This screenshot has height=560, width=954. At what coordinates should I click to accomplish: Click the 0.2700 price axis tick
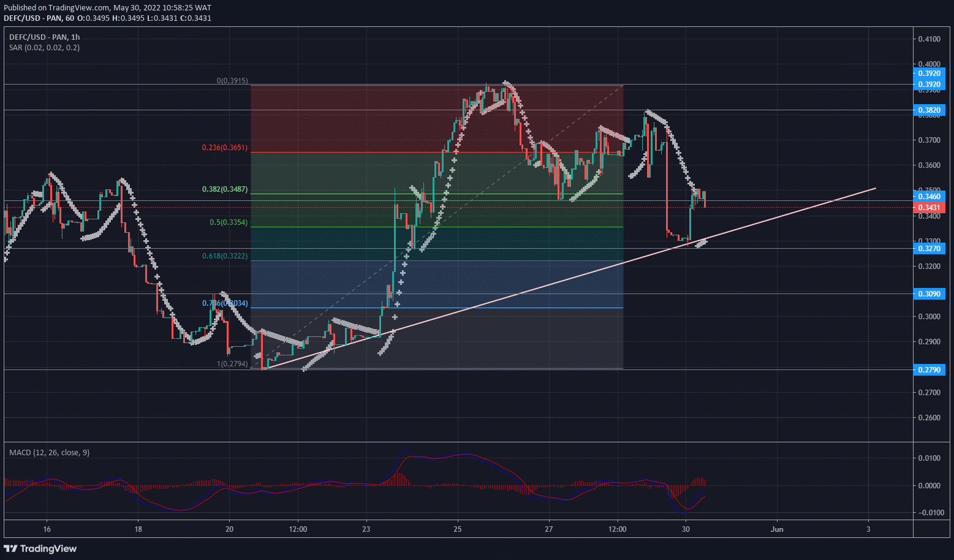(929, 393)
